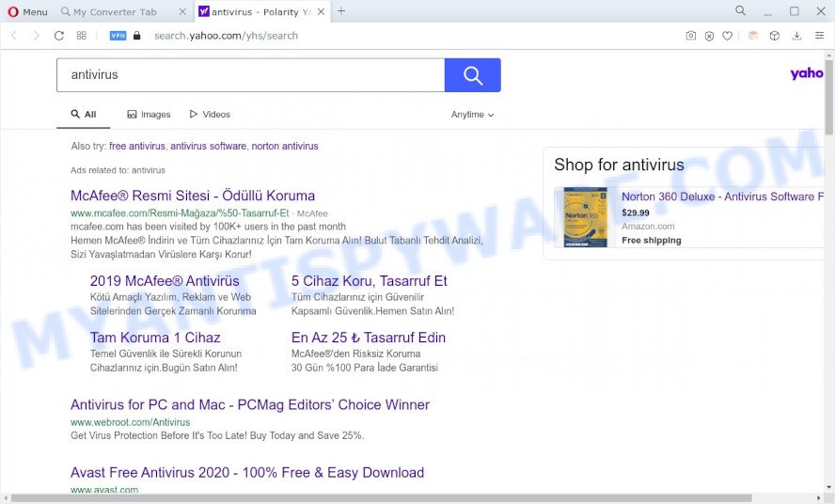Screen dimensions: 835x504
Task: Click the vertical scrollbar thumb
Action: pos(829,96)
